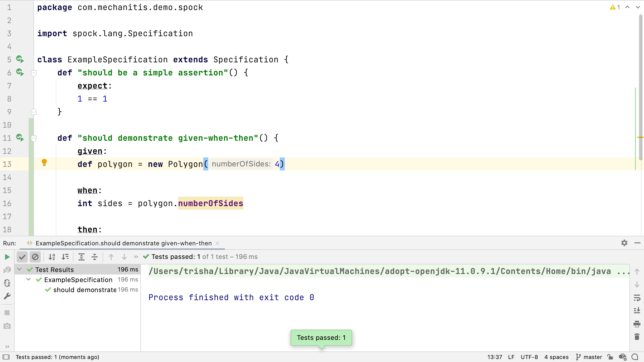Expand all test results nodes
This screenshot has height=362, width=644.
click(82, 257)
